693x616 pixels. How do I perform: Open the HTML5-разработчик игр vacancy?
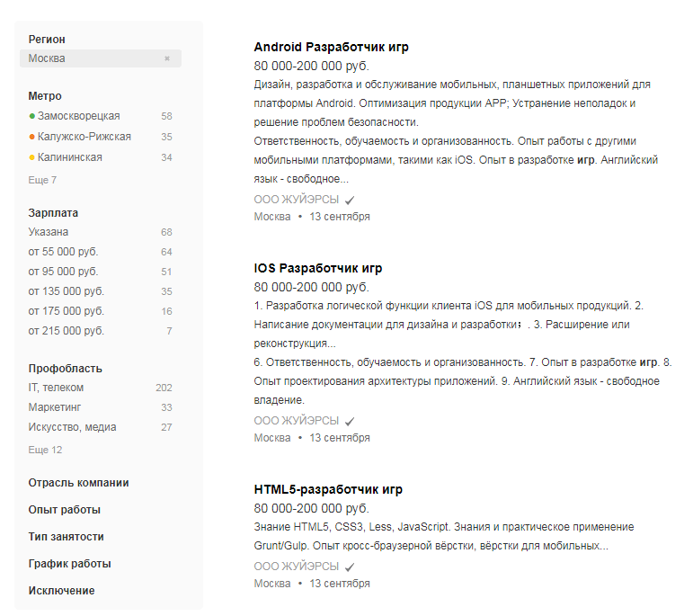[x=328, y=489]
